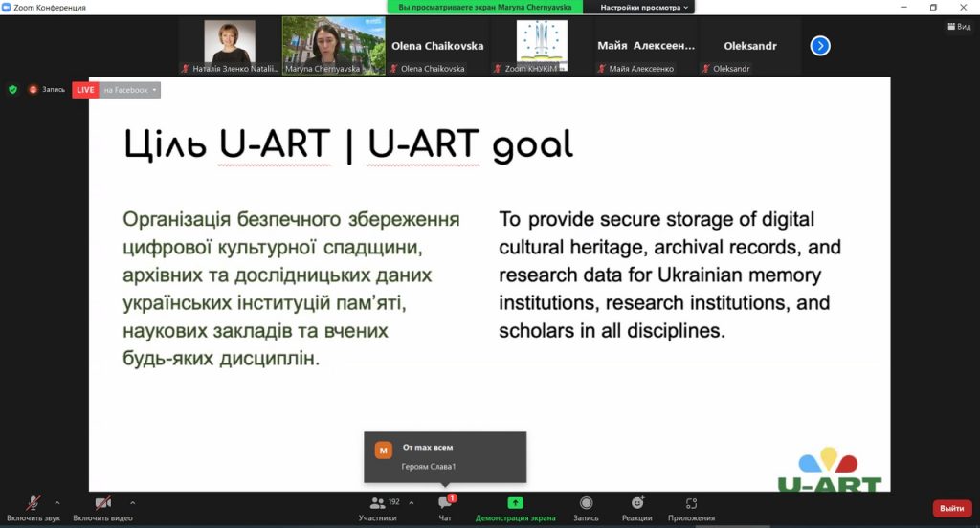The image size is (980, 528).
Task: Click the Zoom logo in title bar
Action: [7, 8]
